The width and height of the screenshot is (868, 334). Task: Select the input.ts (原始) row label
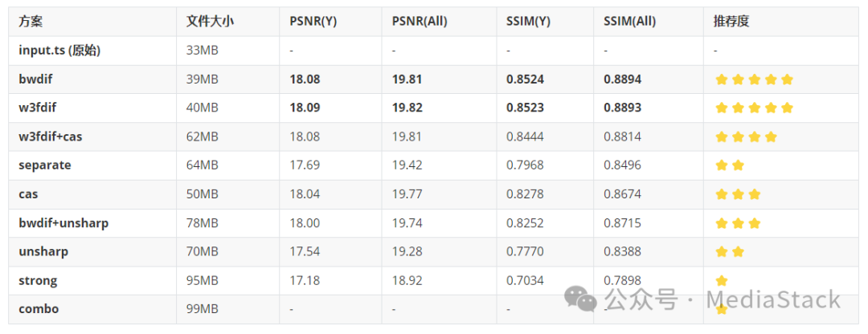[x=59, y=51]
